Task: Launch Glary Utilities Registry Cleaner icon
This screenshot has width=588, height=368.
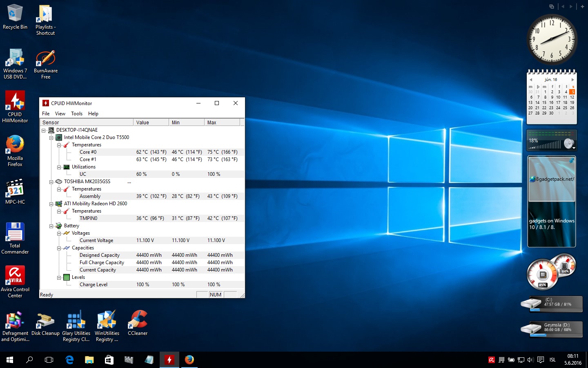Action: click(76, 326)
